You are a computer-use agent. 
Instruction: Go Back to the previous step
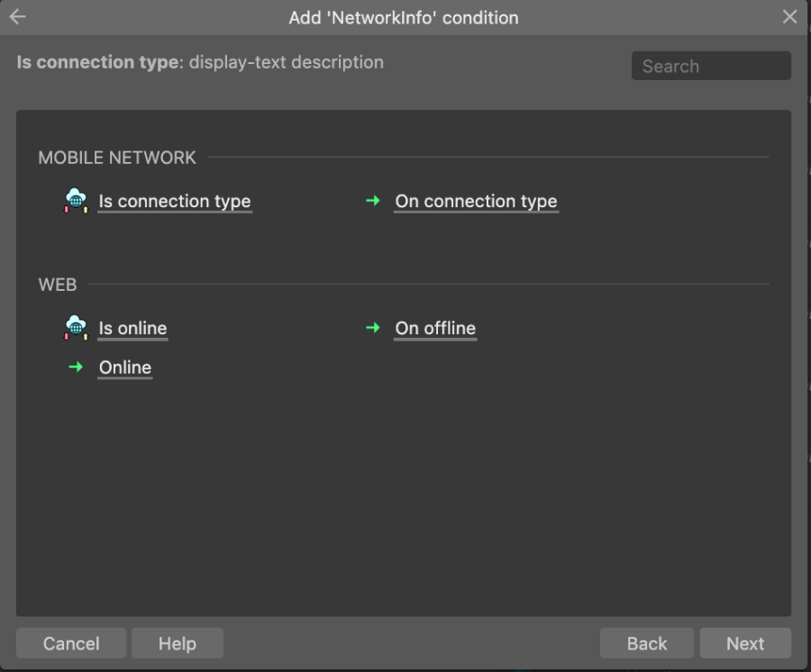pos(646,643)
